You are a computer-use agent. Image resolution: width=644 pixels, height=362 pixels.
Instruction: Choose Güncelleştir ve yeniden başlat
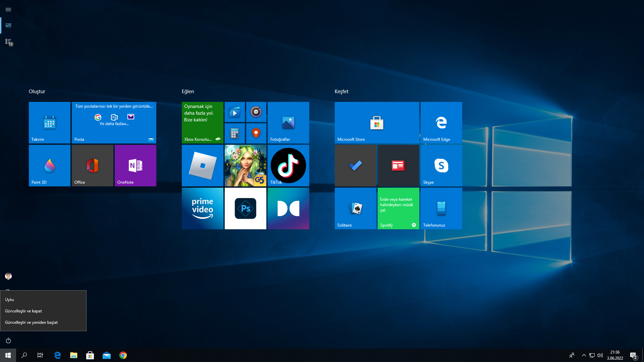pos(31,322)
